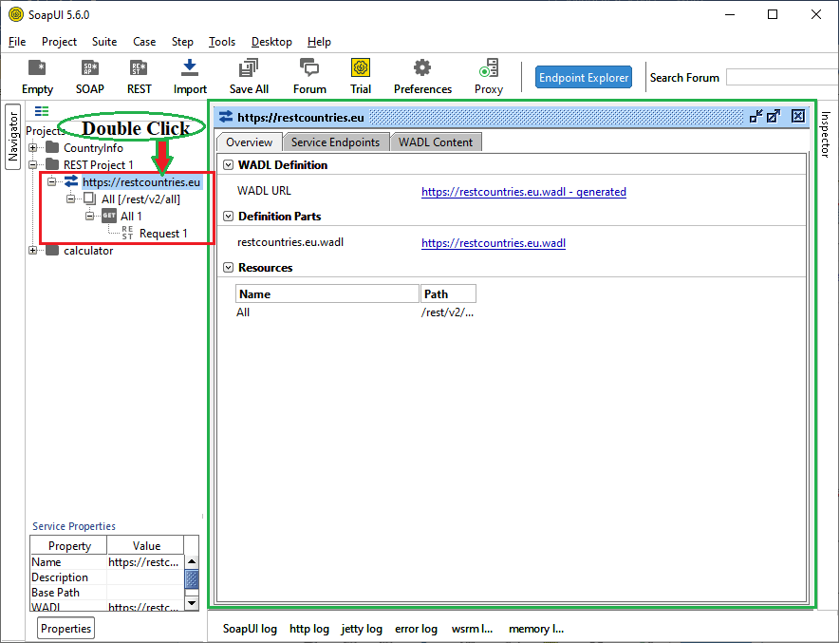The width and height of the screenshot is (840, 643).
Task: Click the Trial toolbar icon
Action: coord(361,68)
